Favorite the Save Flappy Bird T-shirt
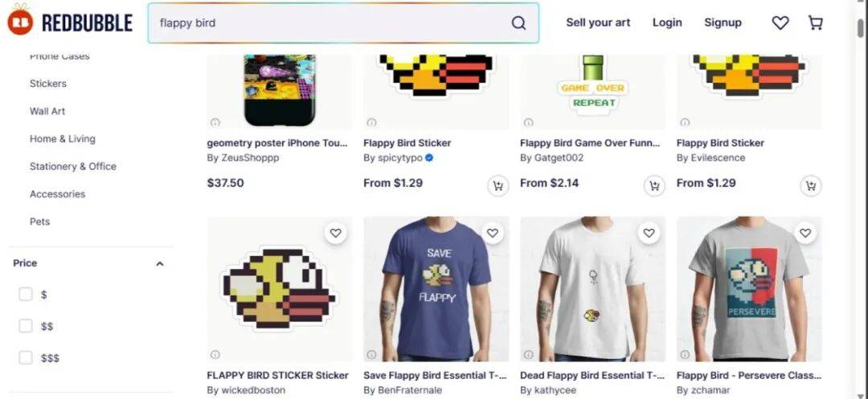Viewport: 868px width, 399px height. [492, 233]
